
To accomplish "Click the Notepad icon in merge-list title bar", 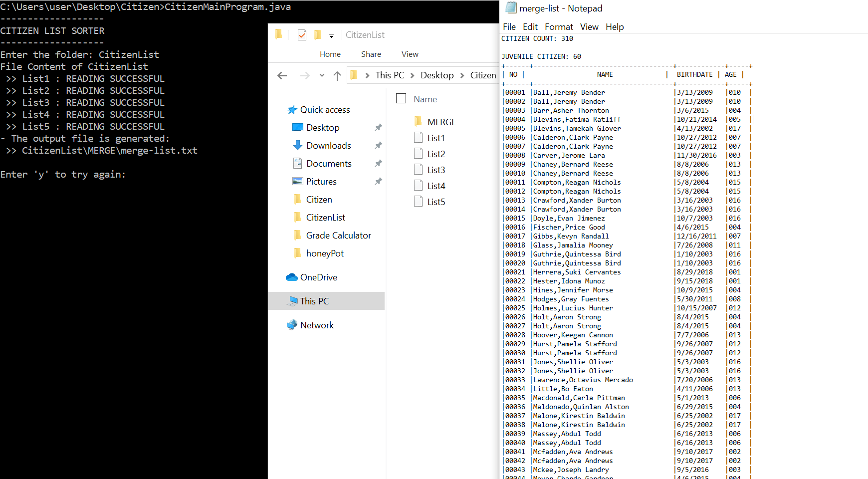I will [x=510, y=7].
